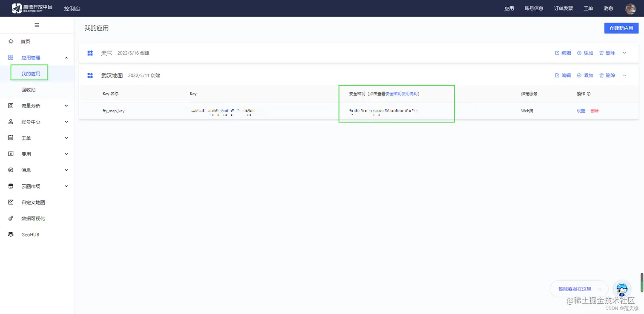
Task: Click edit pencil icon for 天气
Action: 557,53
